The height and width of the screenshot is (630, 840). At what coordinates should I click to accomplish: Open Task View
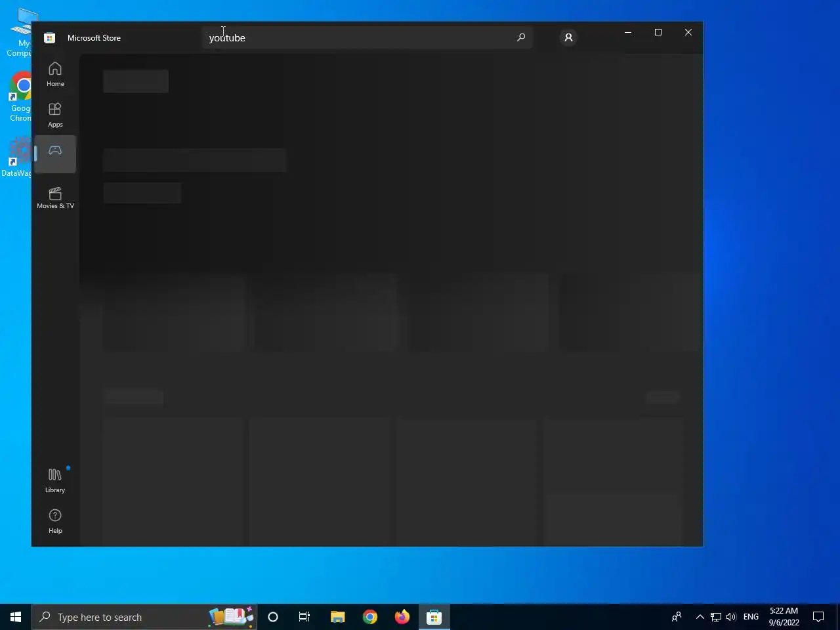pos(304,617)
